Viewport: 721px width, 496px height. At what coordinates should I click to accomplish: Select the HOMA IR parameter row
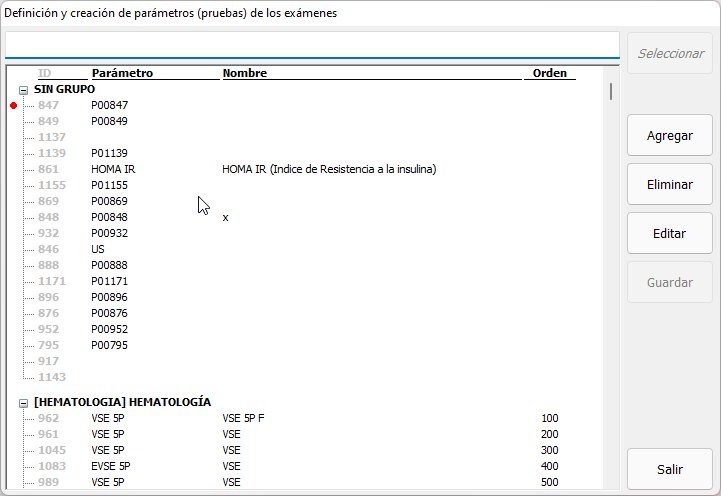coord(113,169)
